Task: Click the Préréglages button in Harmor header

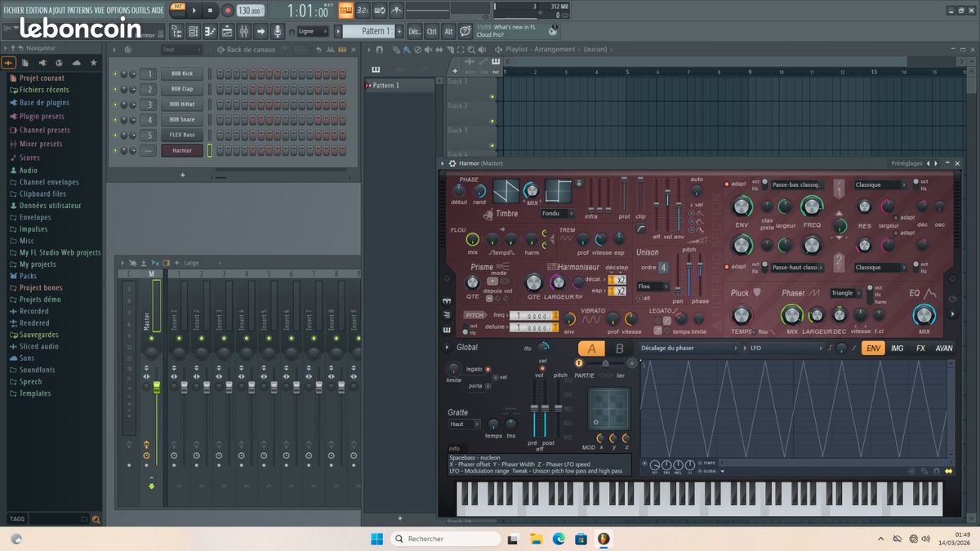Action: [x=906, y=163]
